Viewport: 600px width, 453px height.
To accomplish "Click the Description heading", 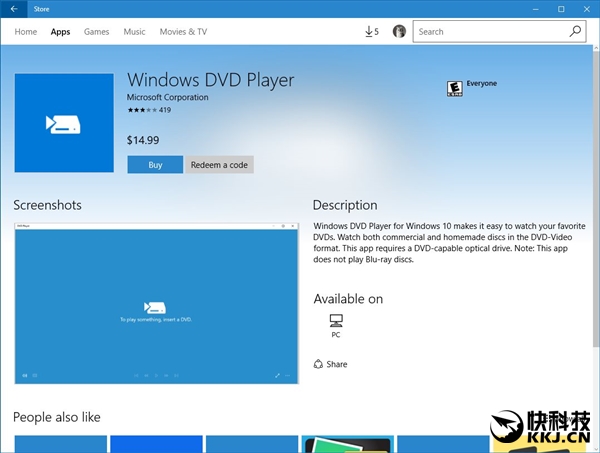I will click(345, 205).
